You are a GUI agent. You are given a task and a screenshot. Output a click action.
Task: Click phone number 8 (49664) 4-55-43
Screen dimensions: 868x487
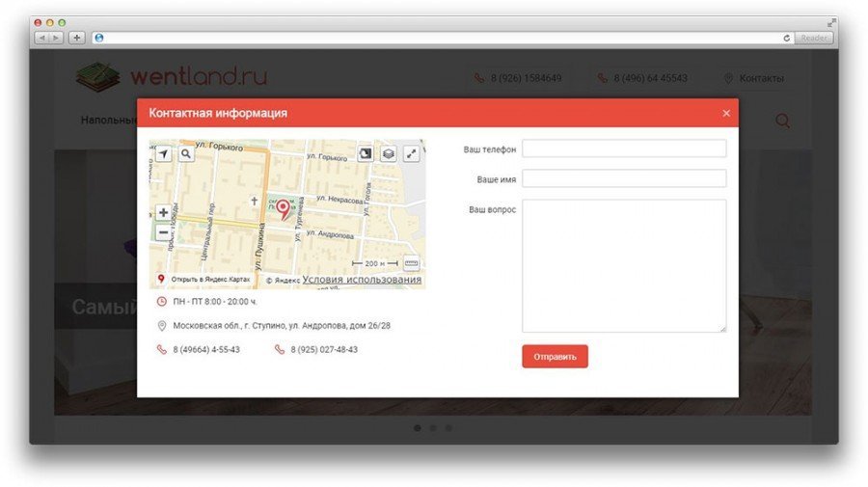coord(205,349)
